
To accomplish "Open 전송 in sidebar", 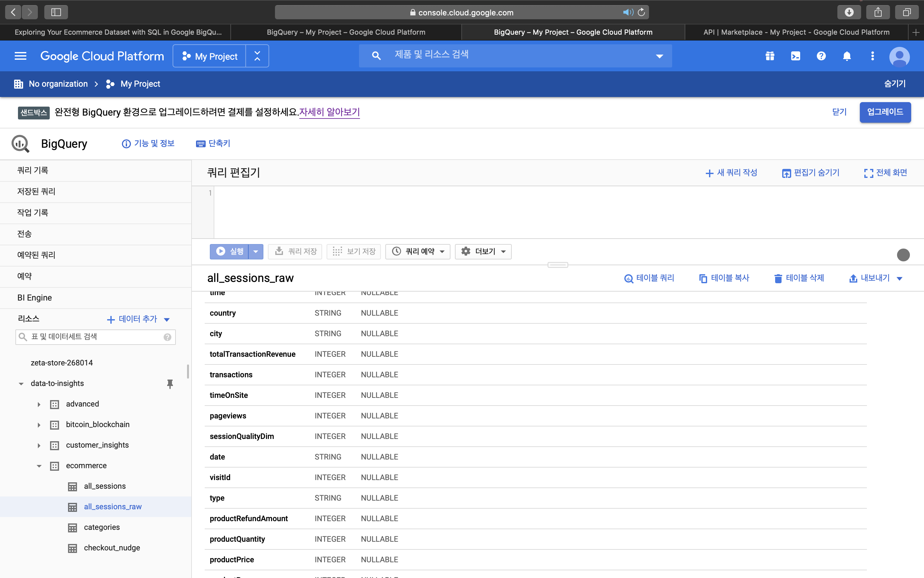I will 96,234.
